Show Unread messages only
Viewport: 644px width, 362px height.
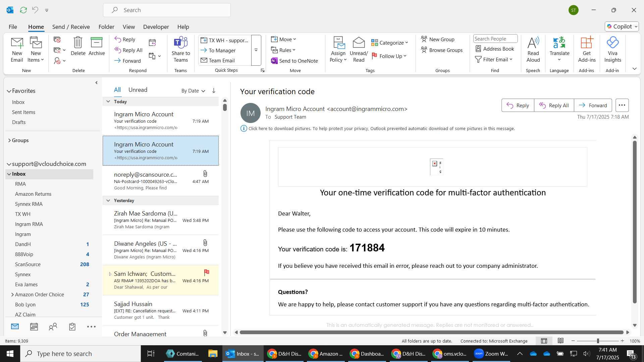[x=138, y=90]
